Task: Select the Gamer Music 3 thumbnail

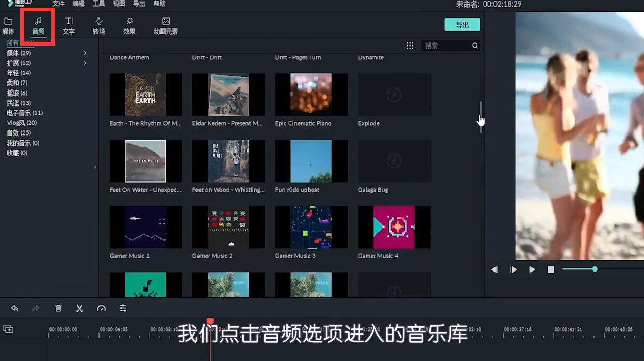Action: click(311, 227)
